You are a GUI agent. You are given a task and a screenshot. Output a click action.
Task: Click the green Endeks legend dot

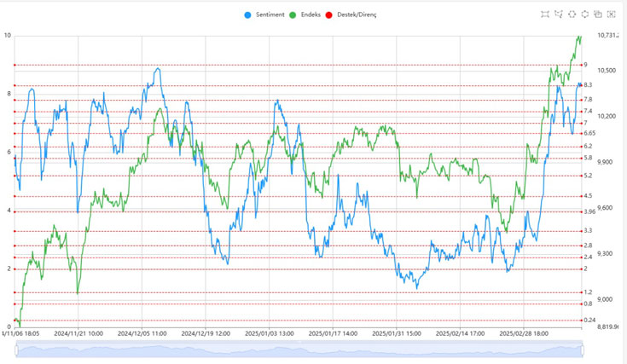293,15
